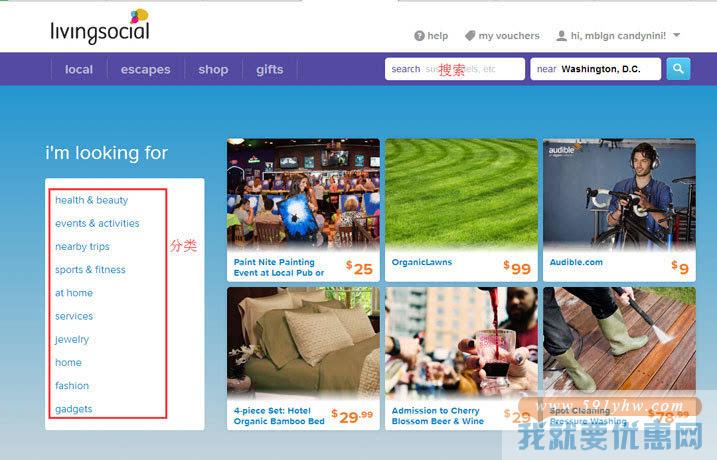This screenshot has width=717, height=460.
Task: Select the sports & fitness category
Action: 90,270
